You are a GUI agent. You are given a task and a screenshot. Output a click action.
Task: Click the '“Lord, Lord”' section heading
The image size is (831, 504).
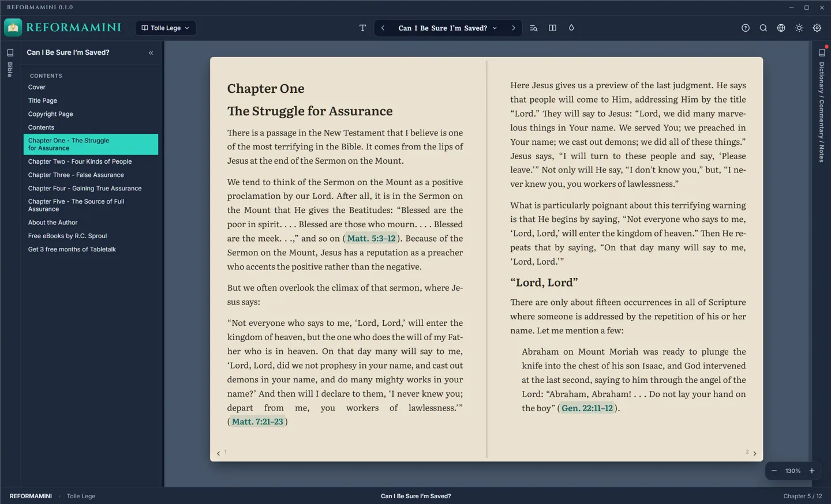pos(544,283)
